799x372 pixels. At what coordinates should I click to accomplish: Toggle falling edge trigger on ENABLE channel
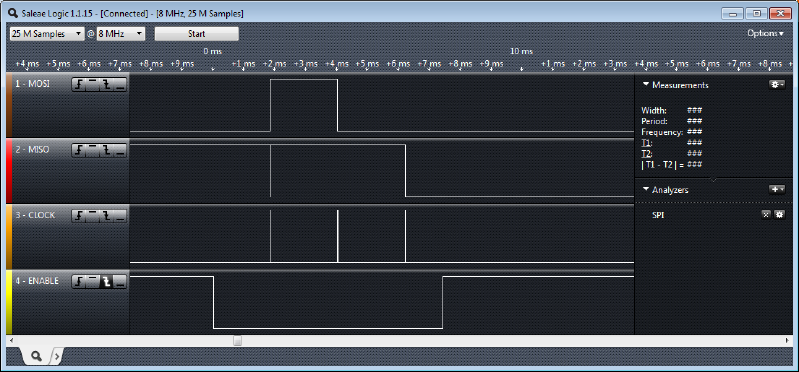click(x=106, y=281)
